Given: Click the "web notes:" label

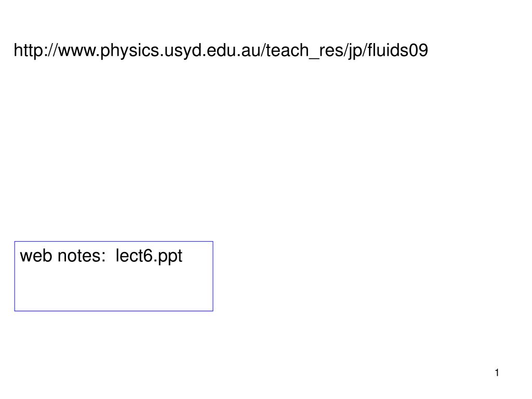Looking at the screenshot, I should click(63, 256).
